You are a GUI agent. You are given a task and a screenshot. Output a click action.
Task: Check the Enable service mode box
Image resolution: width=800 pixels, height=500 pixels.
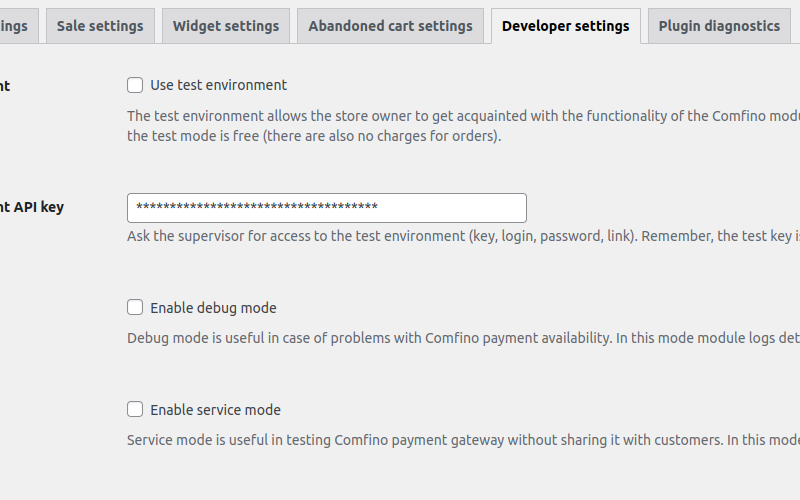click(135, 409)
